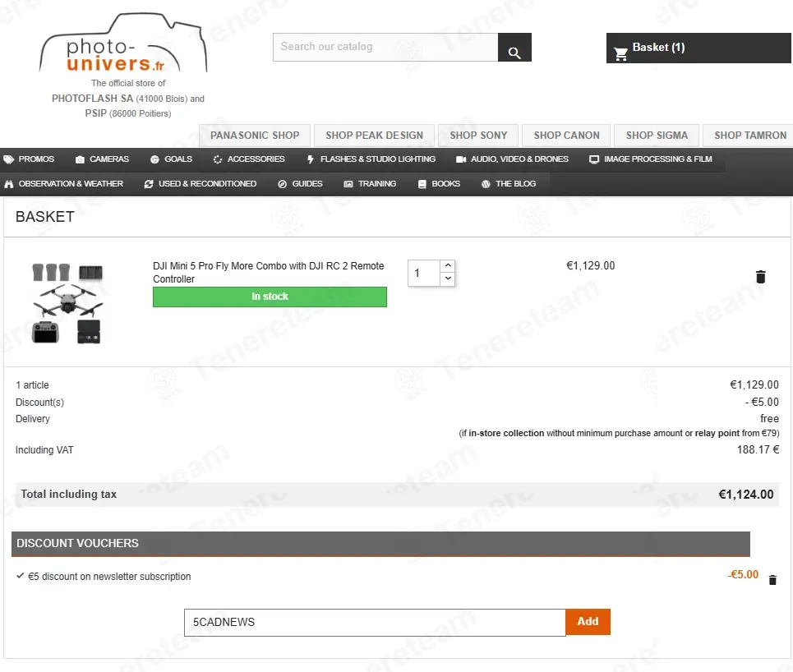Click the 'free' delivery value
The width and height of the screenshot is (793, 672).
coord(769,419)
